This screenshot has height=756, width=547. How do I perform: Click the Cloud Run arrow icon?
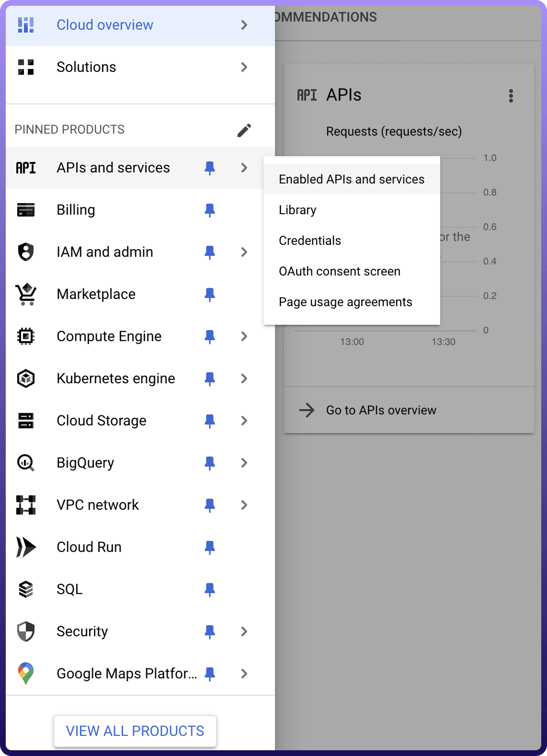pos(26,547)
